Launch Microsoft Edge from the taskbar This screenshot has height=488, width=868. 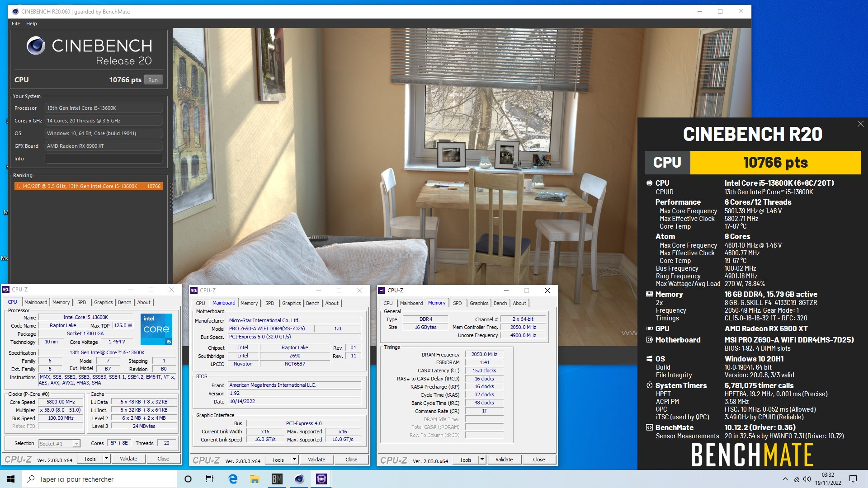(x=233, y=479)
